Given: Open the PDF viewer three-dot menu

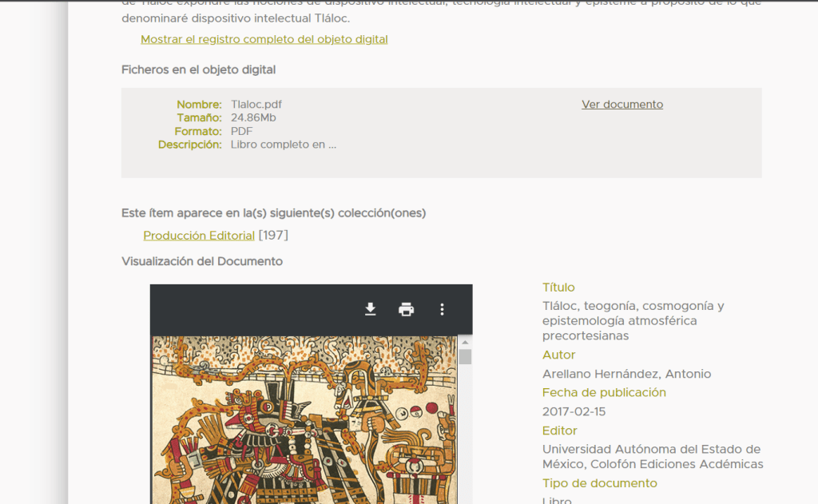Looking at the screenshot, I should pos(442,310).
